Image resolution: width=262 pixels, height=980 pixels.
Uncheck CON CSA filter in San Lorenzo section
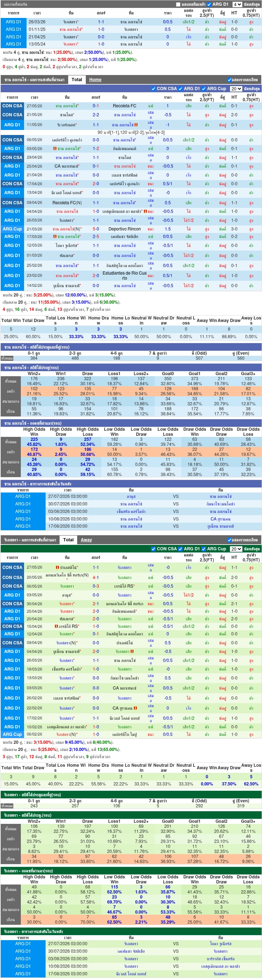pyautogui.click(x=153, y=89)
